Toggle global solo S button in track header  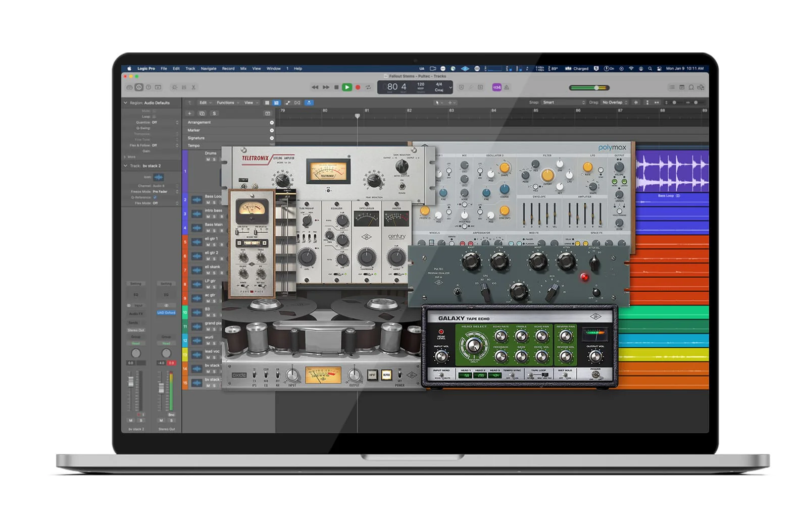tap(214, 114)
